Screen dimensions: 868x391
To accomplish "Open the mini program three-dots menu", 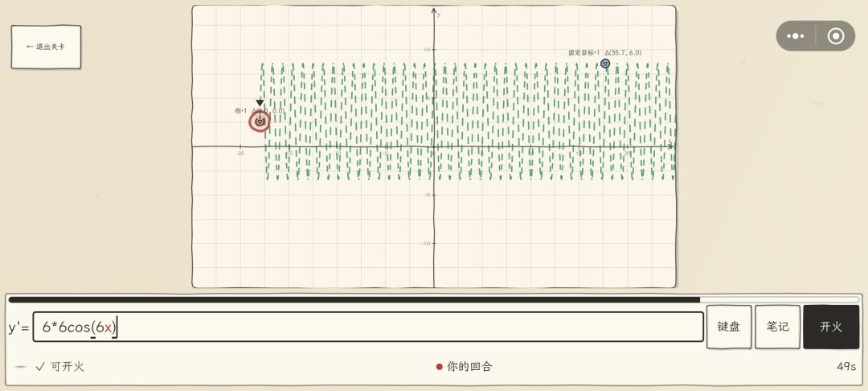I will pyautogui.click(x=796, y=36).
